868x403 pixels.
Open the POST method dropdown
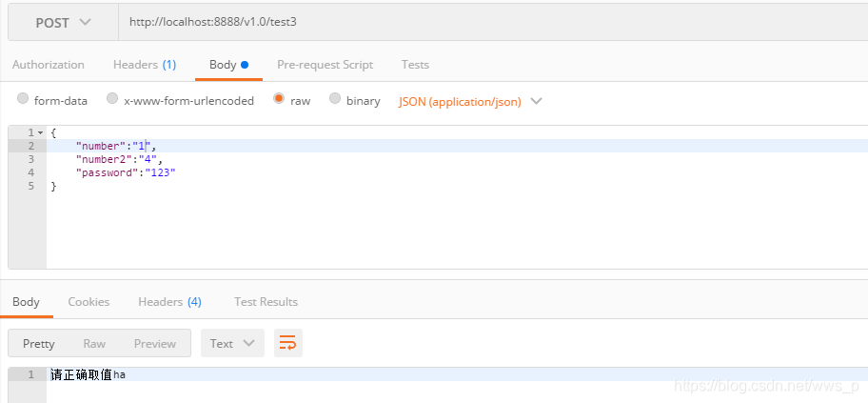pyautogui.click(x=63, y=23)
